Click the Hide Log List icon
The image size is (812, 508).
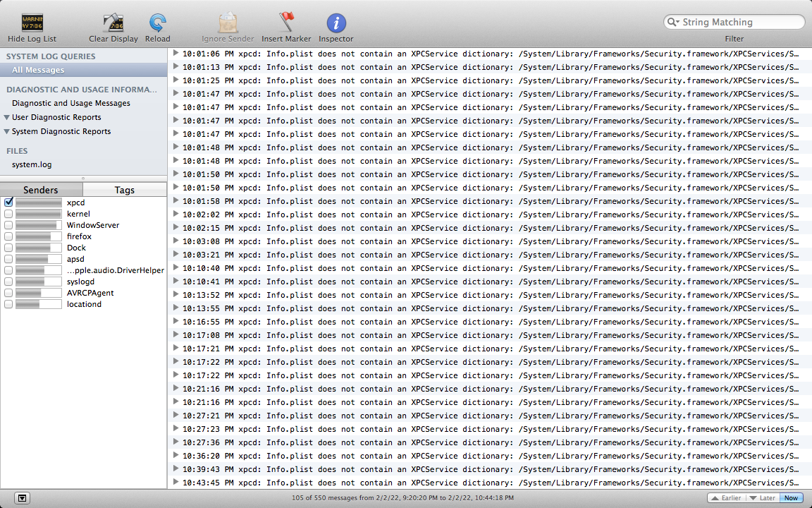[31, 21]
